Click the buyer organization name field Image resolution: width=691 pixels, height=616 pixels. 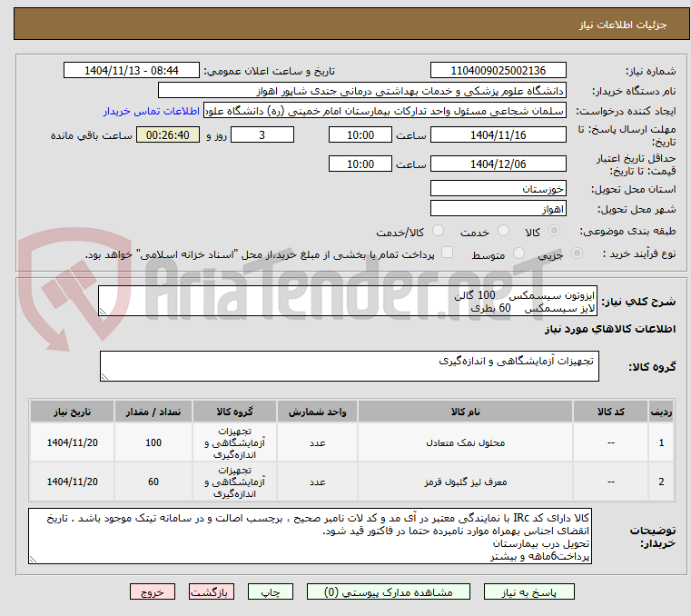[x=361, y=91]
